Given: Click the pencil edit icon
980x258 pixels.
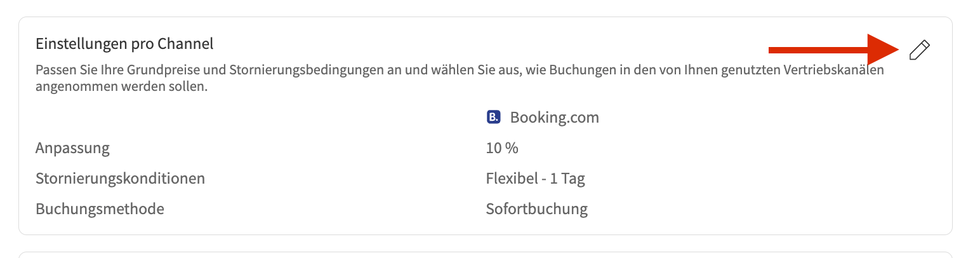Looking at the screenshot, I should coord(919,50).
